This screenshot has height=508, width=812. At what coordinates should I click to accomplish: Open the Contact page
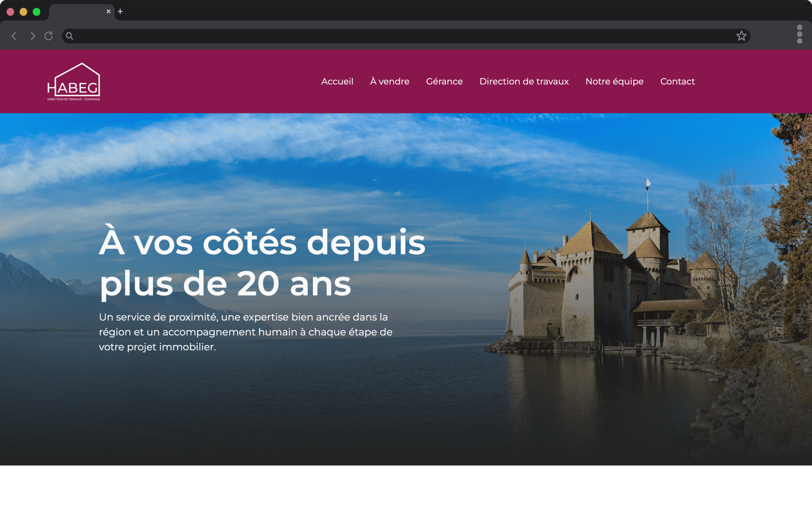677,81
